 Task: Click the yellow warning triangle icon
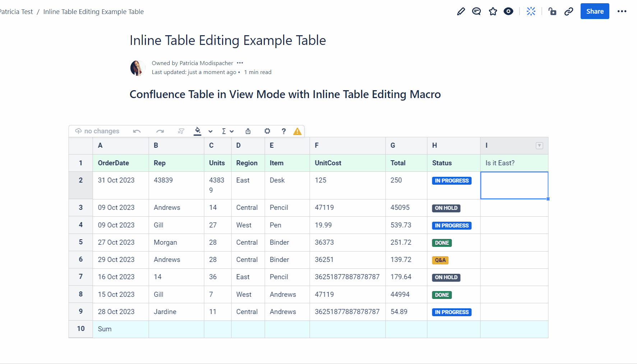[297, 132]
